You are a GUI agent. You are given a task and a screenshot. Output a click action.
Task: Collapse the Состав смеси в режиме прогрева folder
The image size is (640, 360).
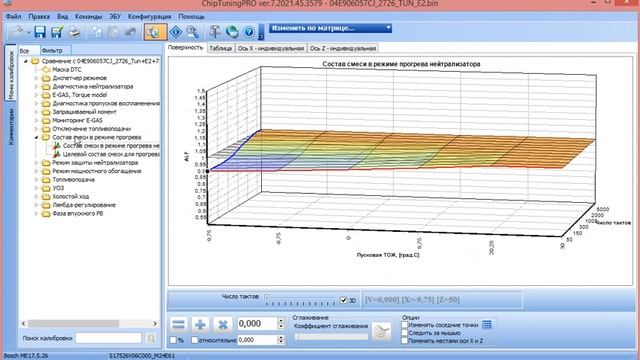(x=36, y=138)
